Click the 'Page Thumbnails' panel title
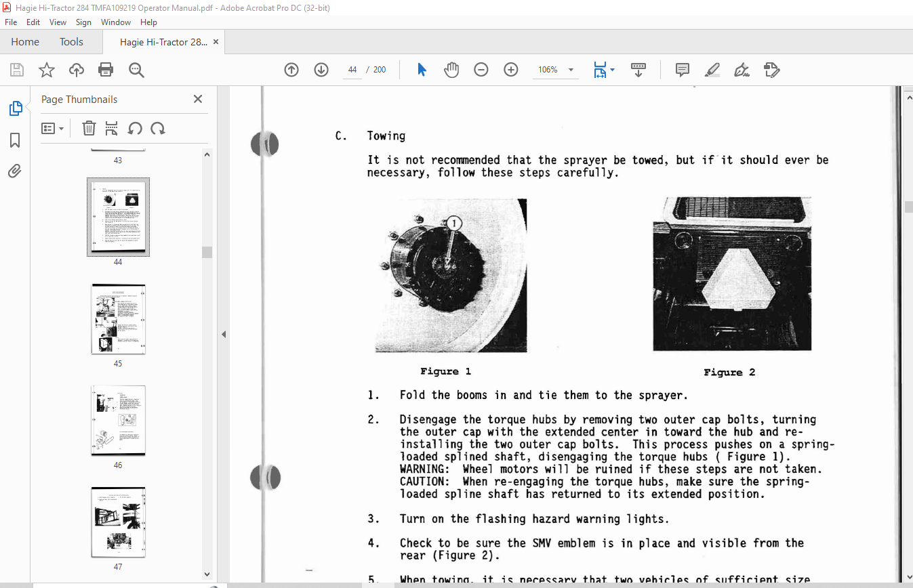The width and height of the screenshot is (913, 588). click(x=79, y=100)
